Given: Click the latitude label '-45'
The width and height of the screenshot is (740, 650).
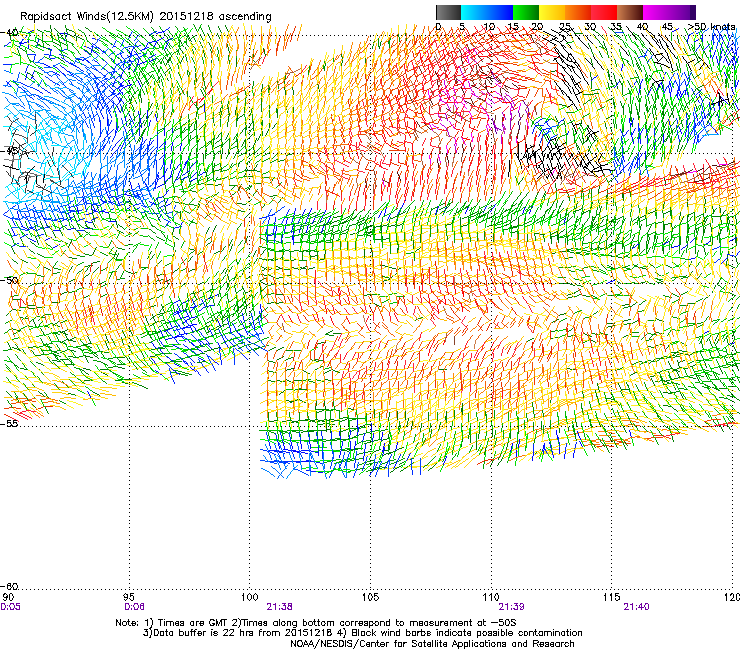Looking at the screenshot, I should click(x=9, y=151).
